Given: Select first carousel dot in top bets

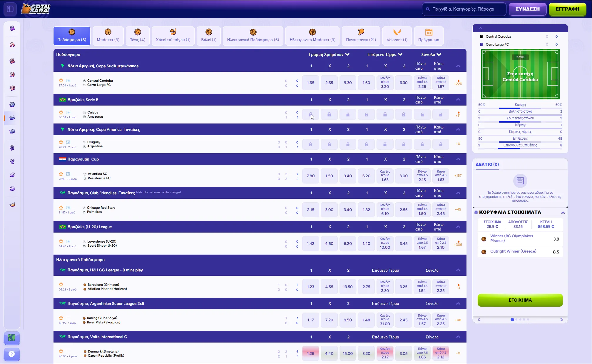Looking at the screenshot, I should 512,319.
